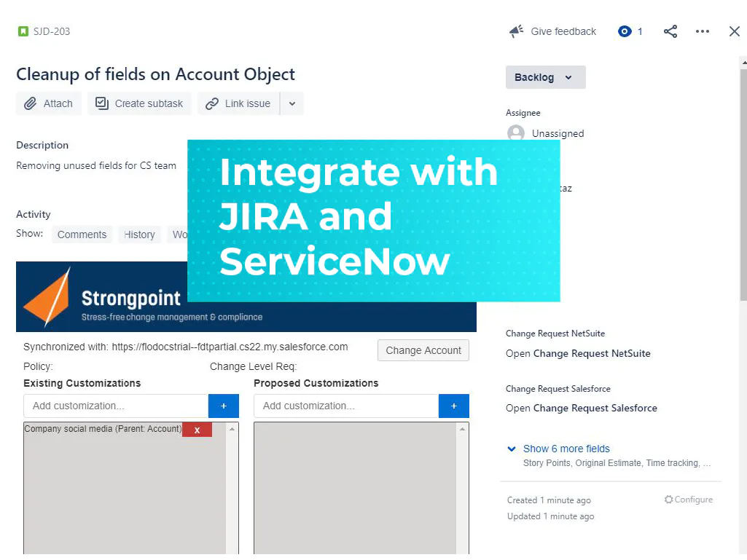Click the up arrow of Proposed Customizations scrollbar
This screenshot has height=560, width=747.
(462, 429)
